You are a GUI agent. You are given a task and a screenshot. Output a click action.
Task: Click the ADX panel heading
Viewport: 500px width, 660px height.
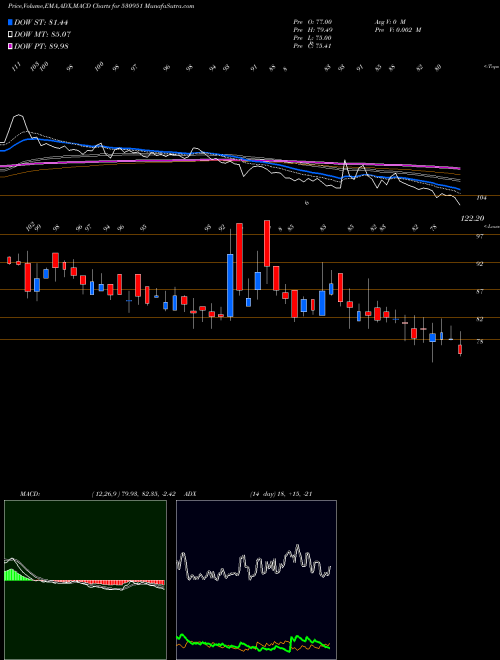190,494
